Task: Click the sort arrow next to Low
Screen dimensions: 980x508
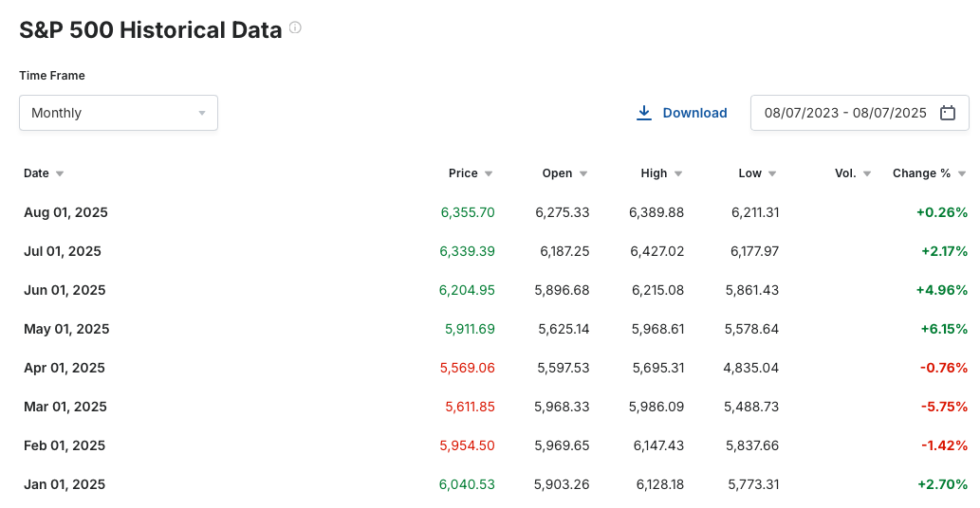Action: click(772, 173)
